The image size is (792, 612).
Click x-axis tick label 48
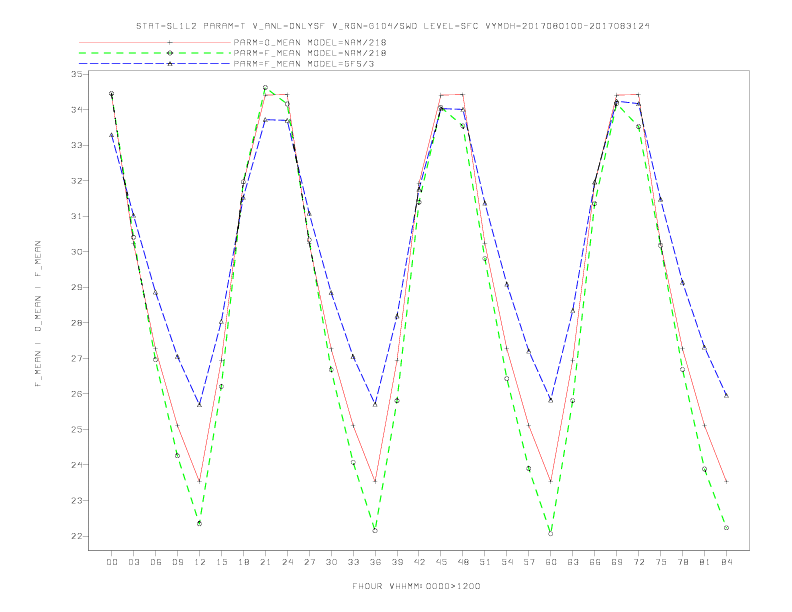(x=463, y=562)
